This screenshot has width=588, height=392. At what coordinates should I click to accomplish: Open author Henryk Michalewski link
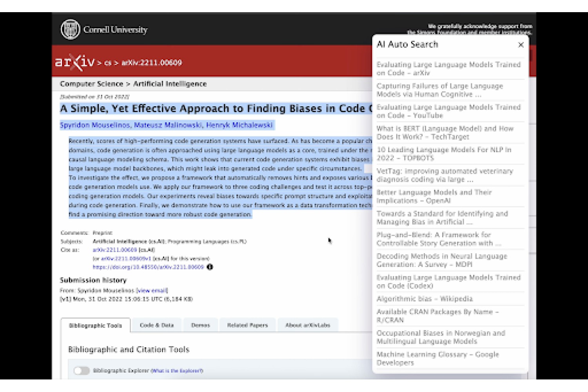click(x=239, y=125)
